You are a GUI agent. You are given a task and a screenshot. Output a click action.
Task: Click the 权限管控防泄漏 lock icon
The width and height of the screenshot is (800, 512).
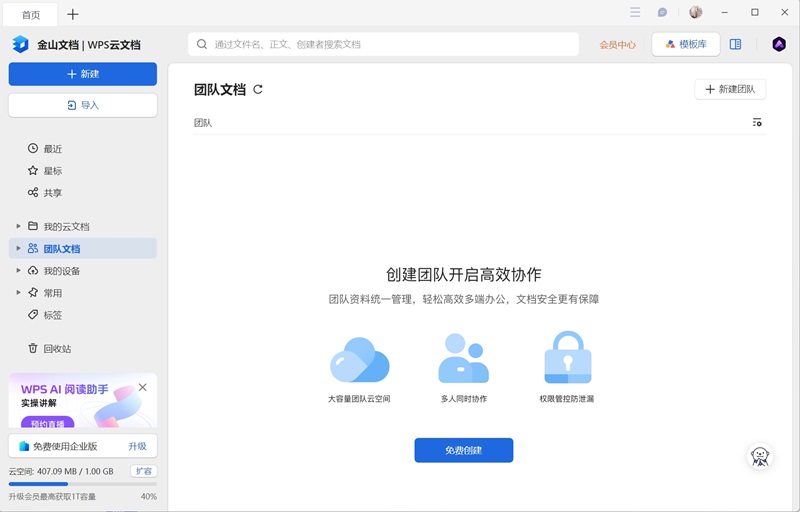567,357
